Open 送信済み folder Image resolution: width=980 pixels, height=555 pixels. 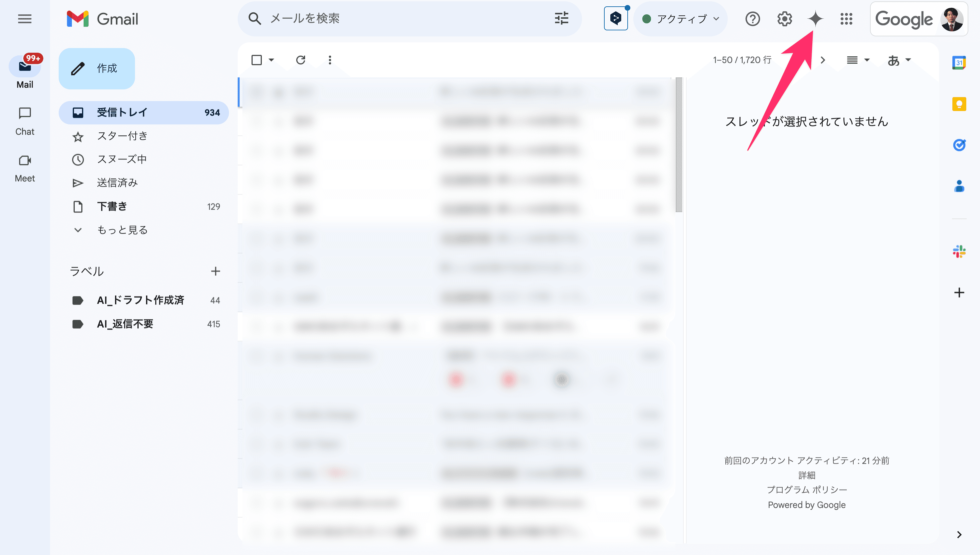(x=117, y=183)
